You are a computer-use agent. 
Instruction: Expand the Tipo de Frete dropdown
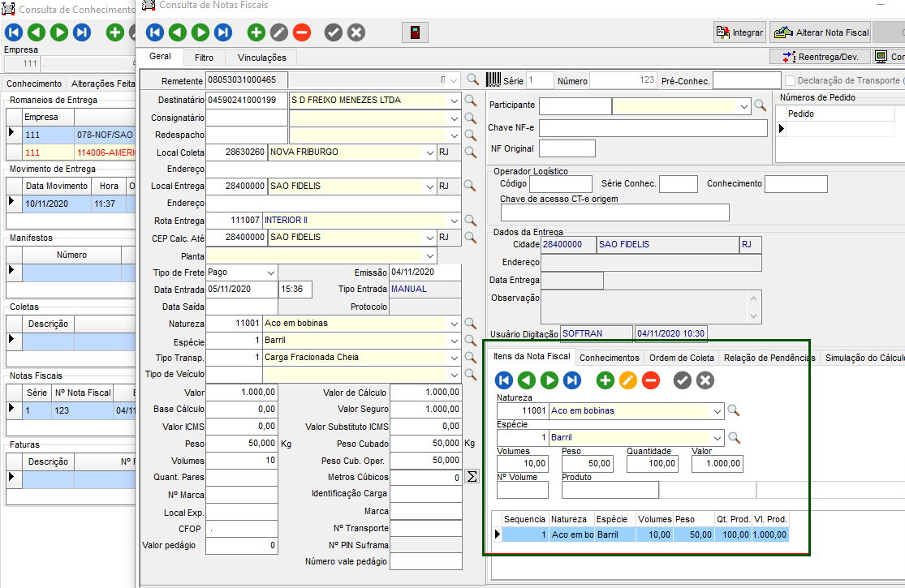271,273
